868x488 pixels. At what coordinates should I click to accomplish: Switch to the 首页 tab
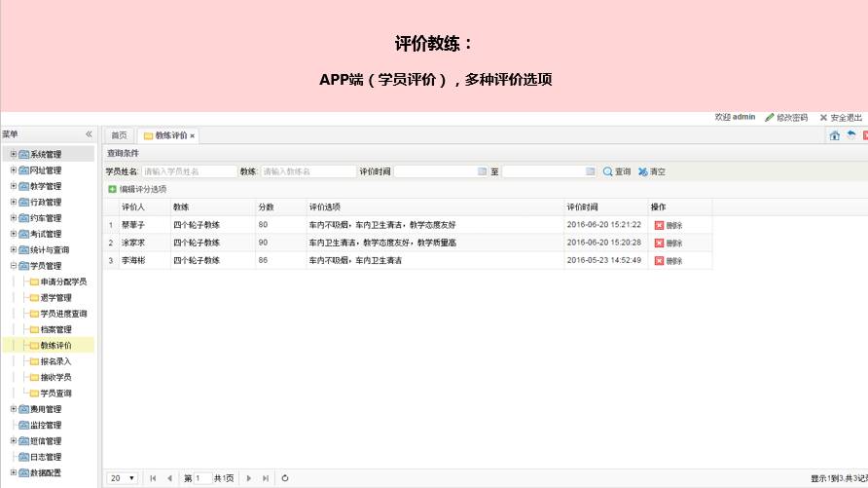point(119,135)
